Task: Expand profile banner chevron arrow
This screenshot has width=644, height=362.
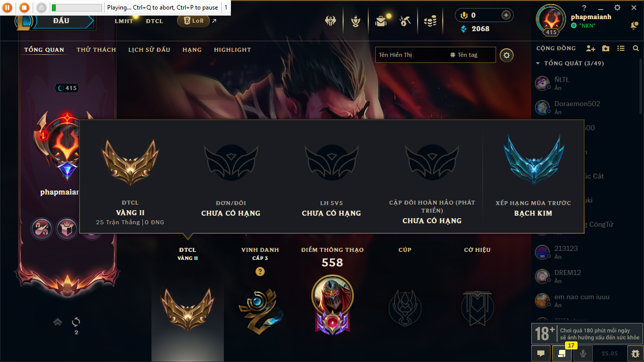Action: click(x=58, y=322)
